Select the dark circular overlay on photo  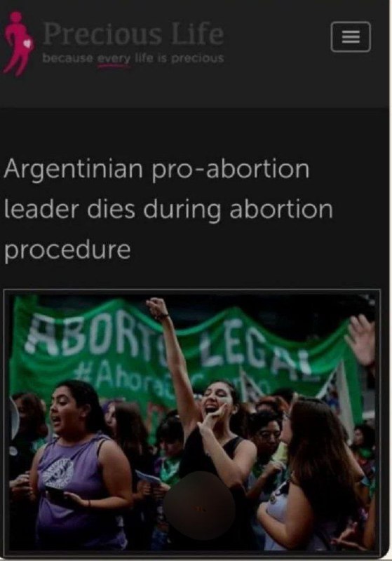click(x=199, y=505)
